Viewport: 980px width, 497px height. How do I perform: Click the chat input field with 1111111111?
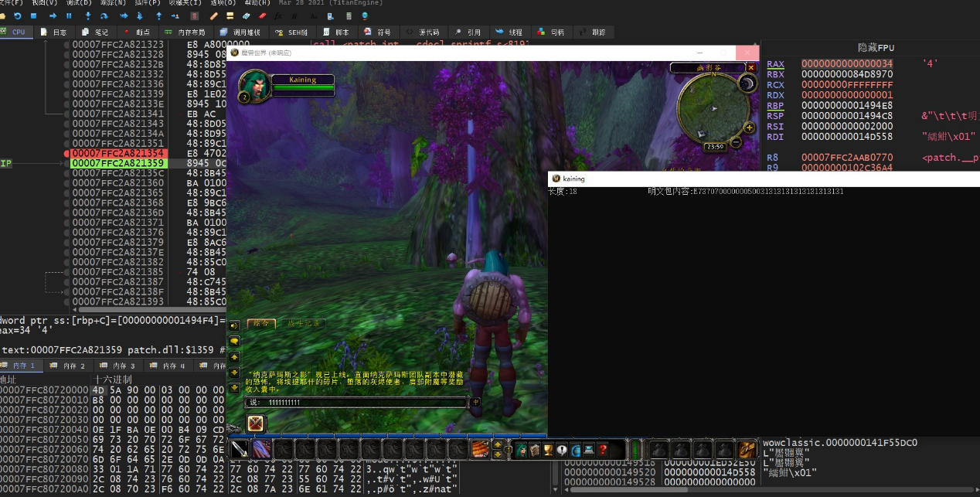point(356,402)
